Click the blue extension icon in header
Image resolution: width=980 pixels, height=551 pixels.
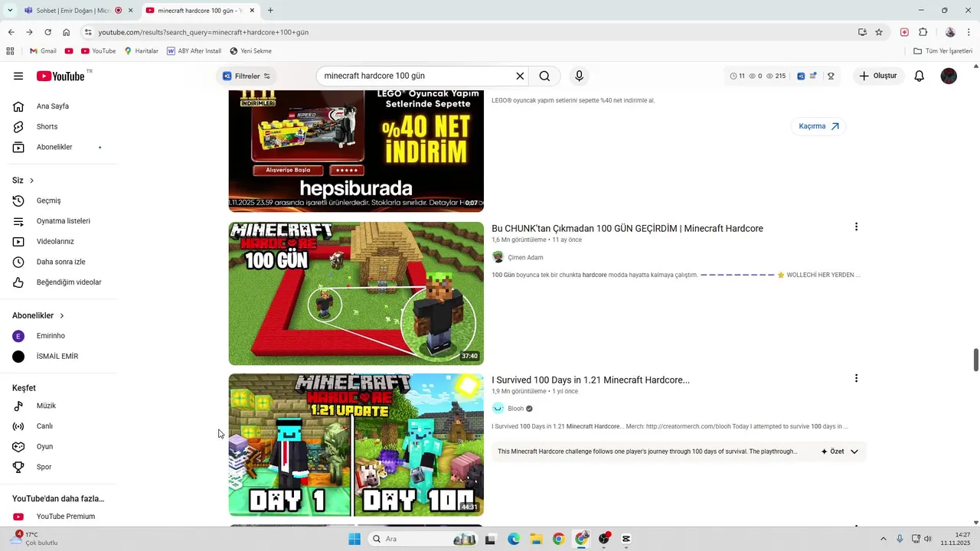pyautogui.click(x=801, y=76)
